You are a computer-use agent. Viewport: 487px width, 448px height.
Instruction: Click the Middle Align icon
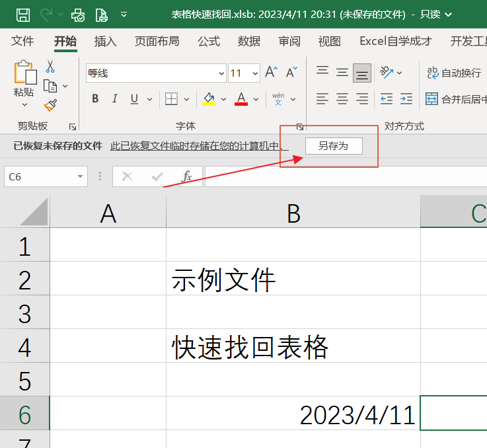(x=342, y=73)
